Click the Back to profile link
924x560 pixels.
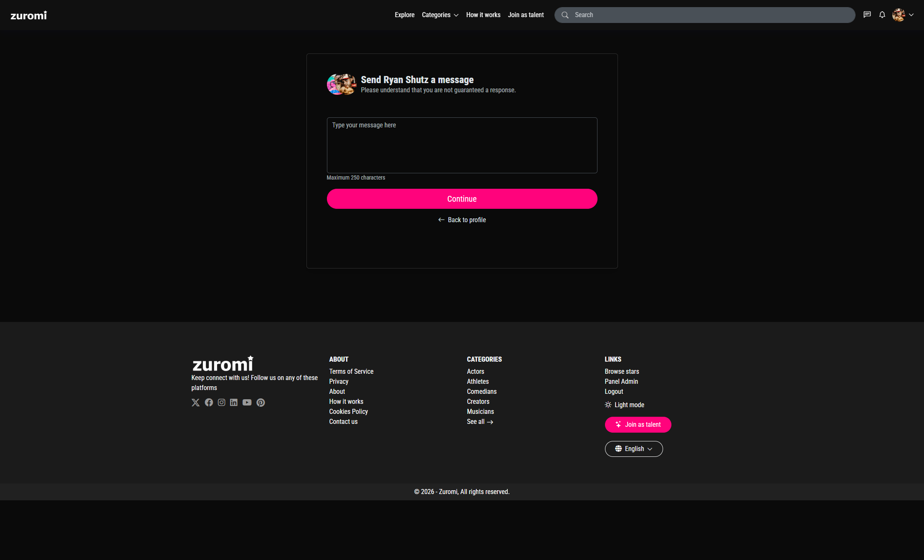pyautogui.click(x=462, y=220)
